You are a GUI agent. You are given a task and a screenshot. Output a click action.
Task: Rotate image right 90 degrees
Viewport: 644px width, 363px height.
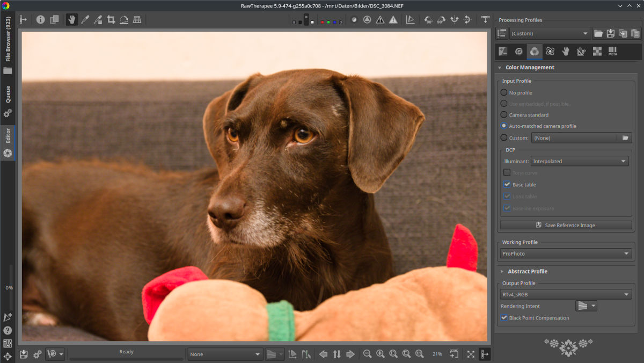point(442,20)
